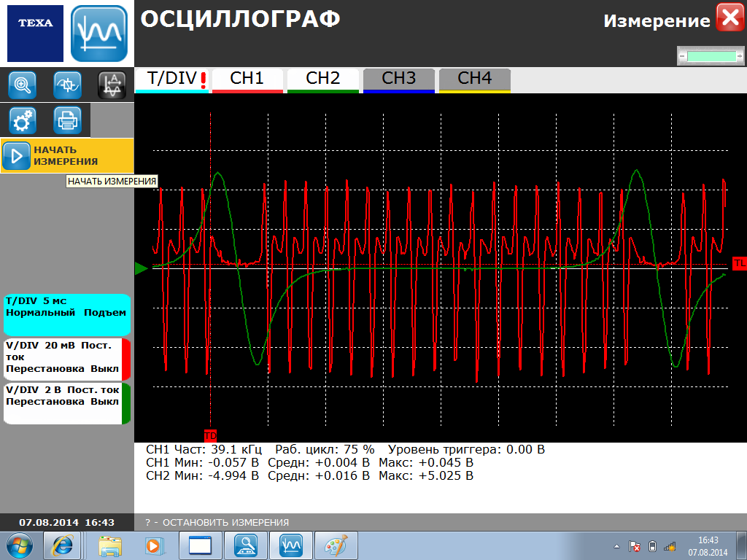Open the CH2 channel tab
This screenshot has width=747, height=560.
click(x=322, y=79)
